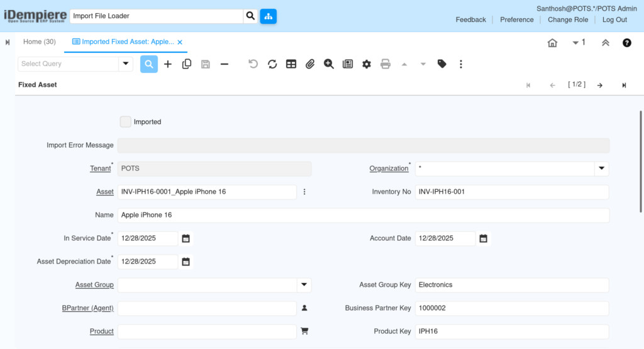
Task: Open Asset Depreciation Date calendar picker
Action: (x=186, y=262)
